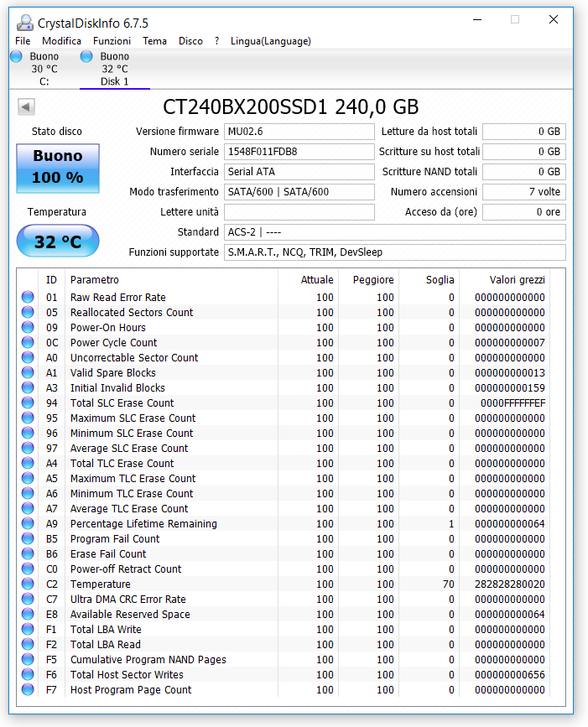Click the blue status orb for C: drive

point(16,56)
